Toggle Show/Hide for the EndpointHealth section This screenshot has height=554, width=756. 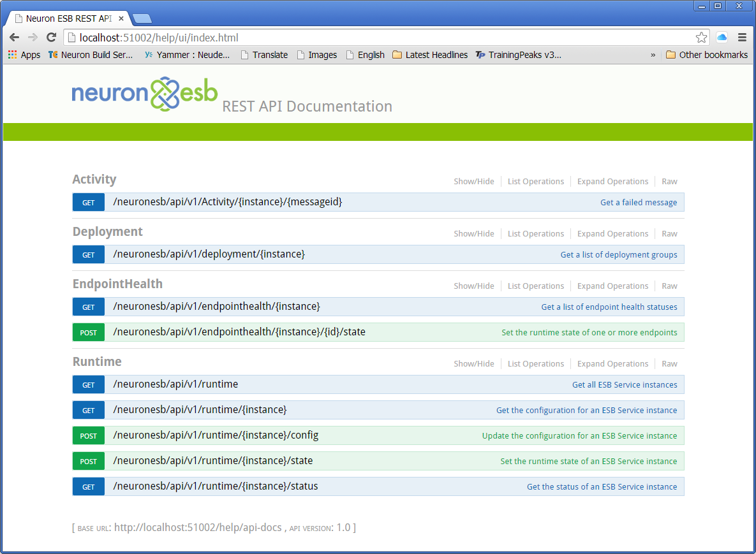(x=474, y=286)
